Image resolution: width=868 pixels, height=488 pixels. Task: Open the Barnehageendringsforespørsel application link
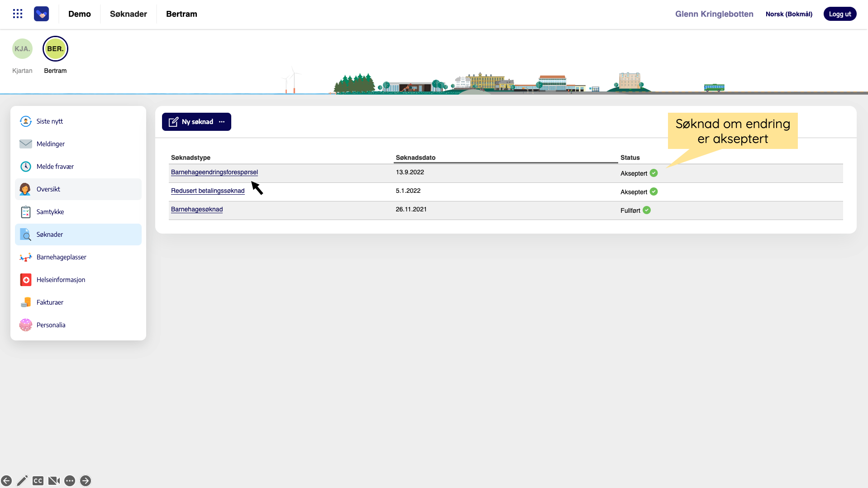[x=214, y=172]
